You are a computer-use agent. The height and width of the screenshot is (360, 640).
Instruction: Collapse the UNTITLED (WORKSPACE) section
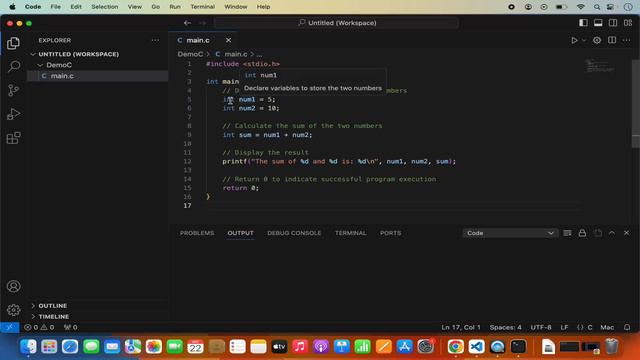pos(98,54)
